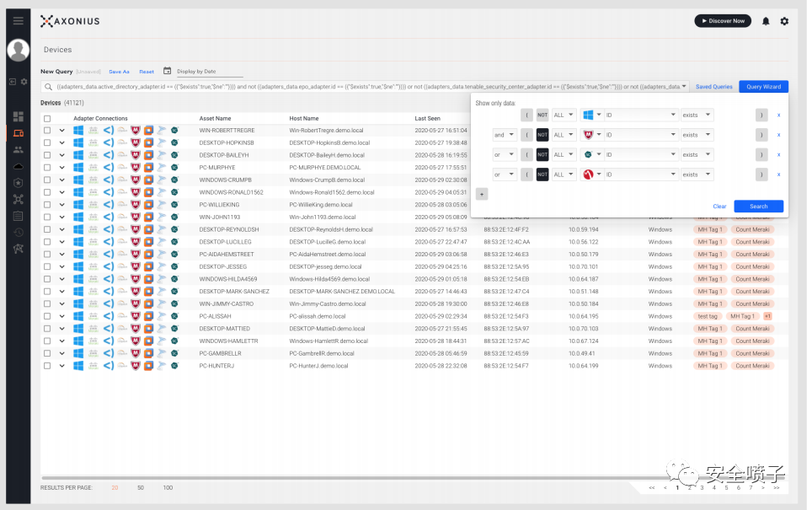This screenshot has height=510, width=812.
Task: Click the calendar icon beside Display by Date
Action: pos(167,72)
